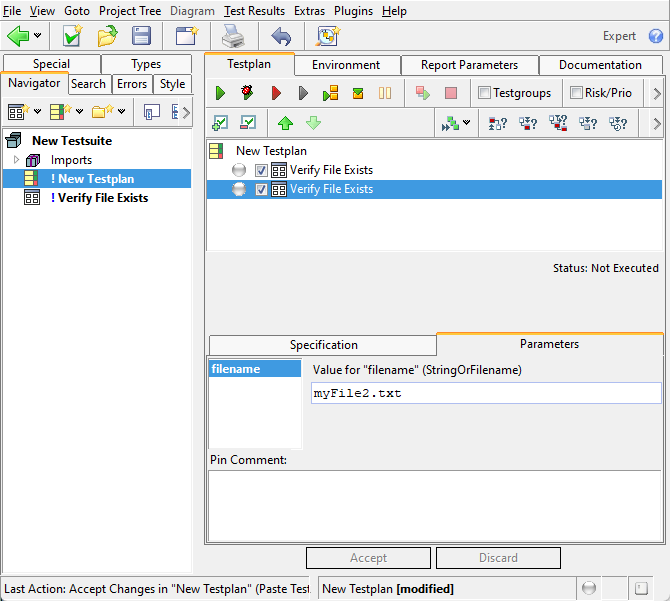Click the Discard button
This screenshot has width=670, height=601.
pos(498,558)
